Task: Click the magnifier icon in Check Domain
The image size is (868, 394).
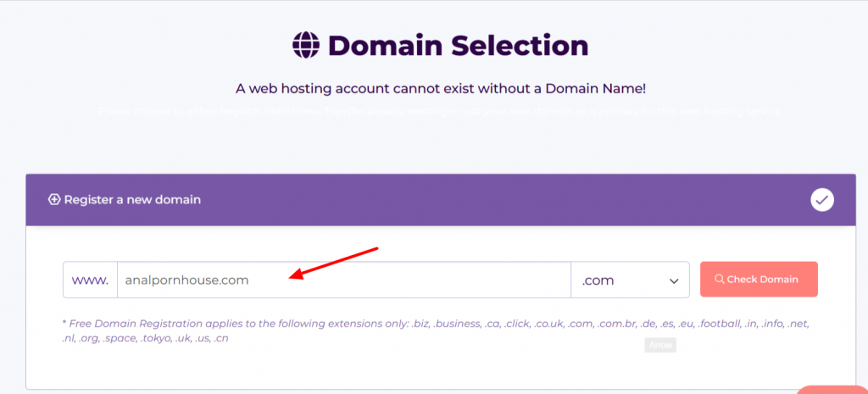Action: pos(719,280)
